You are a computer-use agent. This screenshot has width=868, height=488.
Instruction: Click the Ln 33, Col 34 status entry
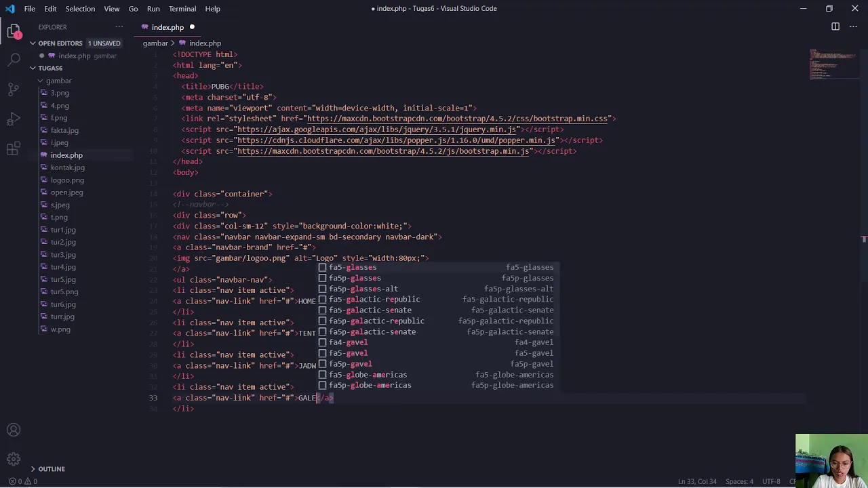click(697, 481)
